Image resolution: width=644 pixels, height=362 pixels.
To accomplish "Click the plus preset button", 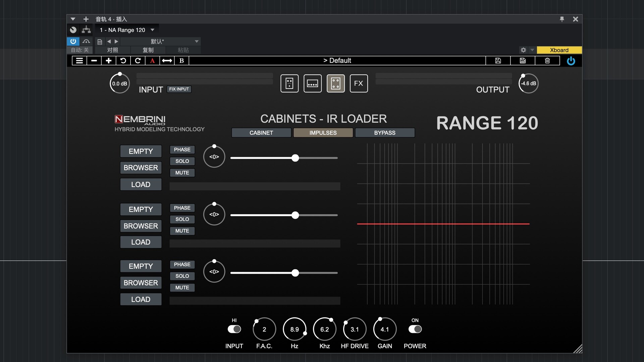I will (x=108, y=61).
